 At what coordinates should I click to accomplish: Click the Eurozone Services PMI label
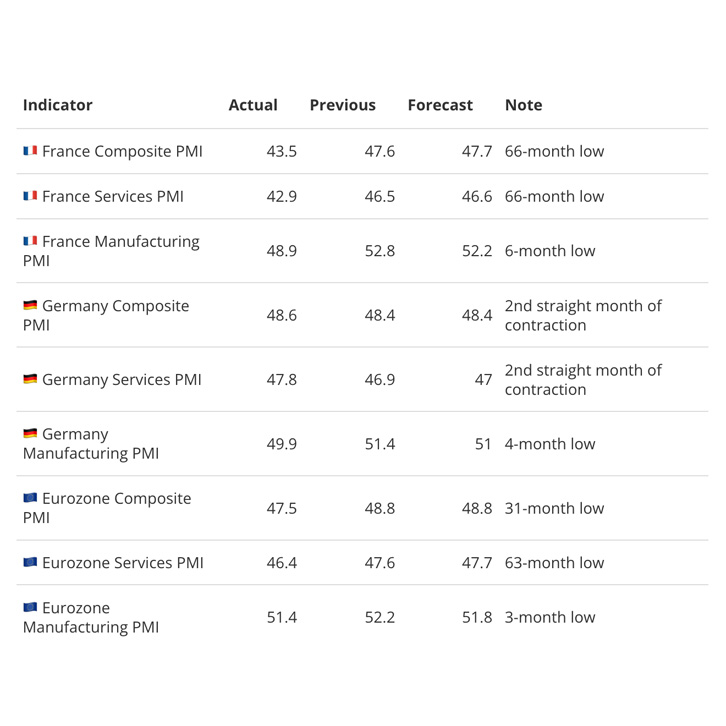click(x=123, y=563)
